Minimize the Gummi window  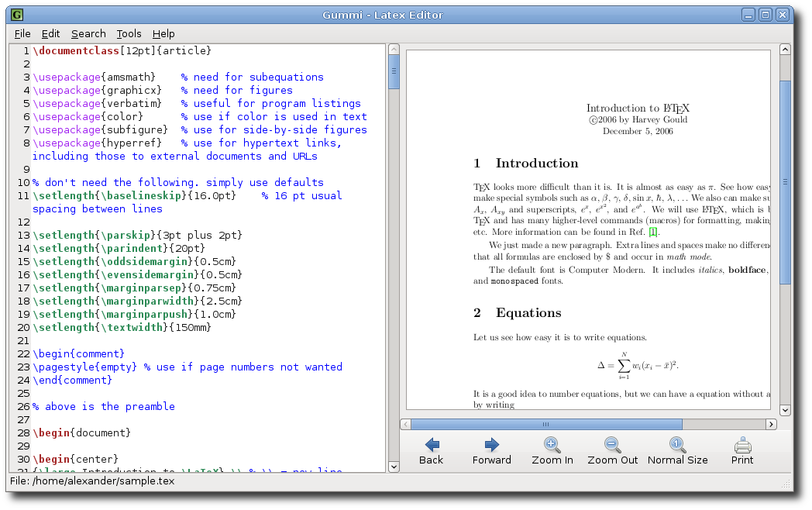(x=748, y=15)
